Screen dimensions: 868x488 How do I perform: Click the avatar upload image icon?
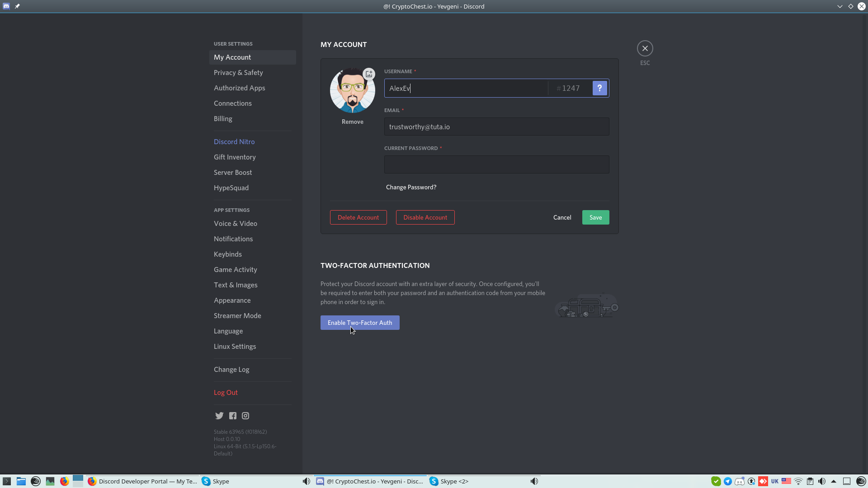tap(369, 74)
